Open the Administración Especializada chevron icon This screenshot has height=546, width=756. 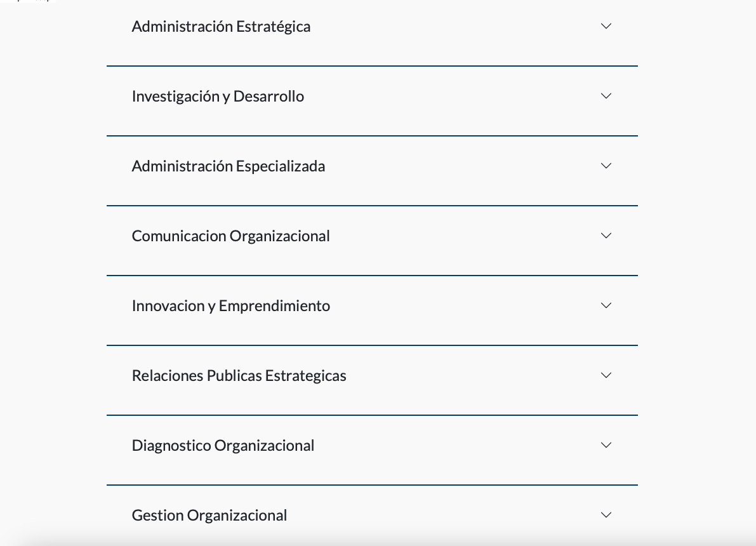(606, 166)
